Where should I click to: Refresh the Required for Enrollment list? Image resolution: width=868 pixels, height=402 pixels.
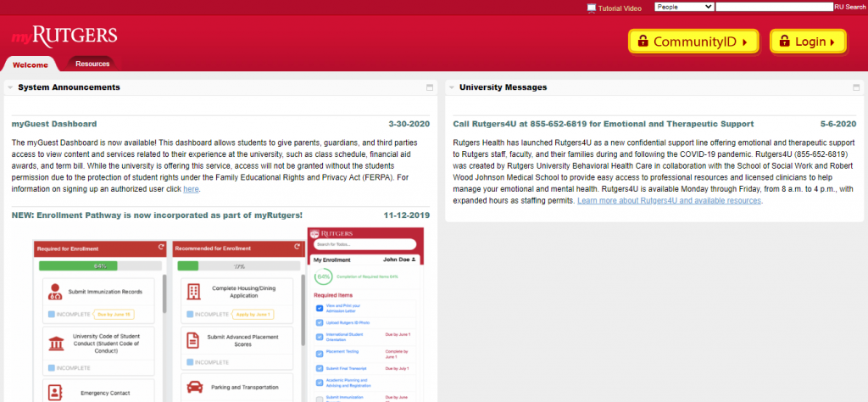tap(160, 248)
